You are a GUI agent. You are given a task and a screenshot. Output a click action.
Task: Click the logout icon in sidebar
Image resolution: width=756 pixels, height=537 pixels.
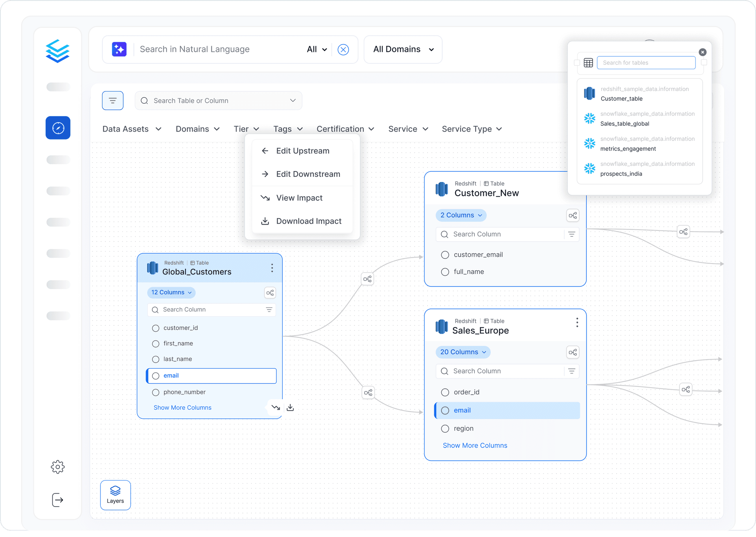(x=58, y=500)
